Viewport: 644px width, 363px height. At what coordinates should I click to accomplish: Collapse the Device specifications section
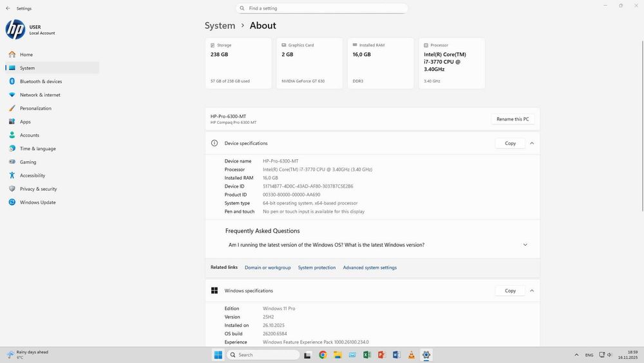pyautogui.click(x=532, y=143)
